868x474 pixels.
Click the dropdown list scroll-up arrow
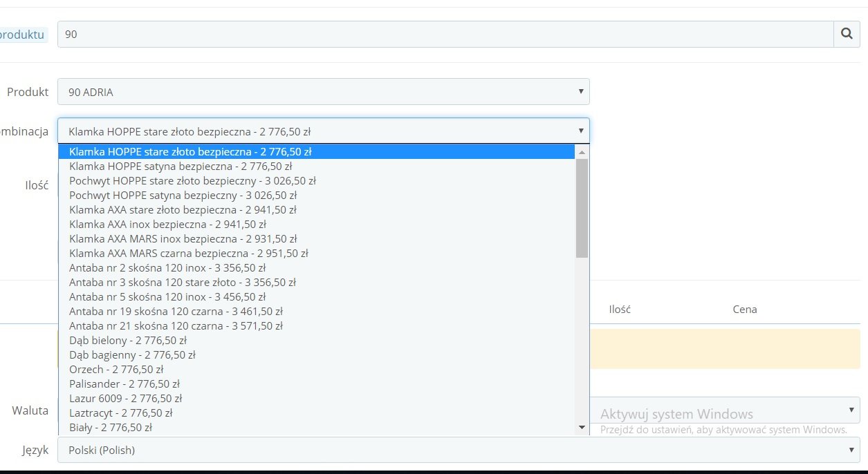[x=582, y=151]
